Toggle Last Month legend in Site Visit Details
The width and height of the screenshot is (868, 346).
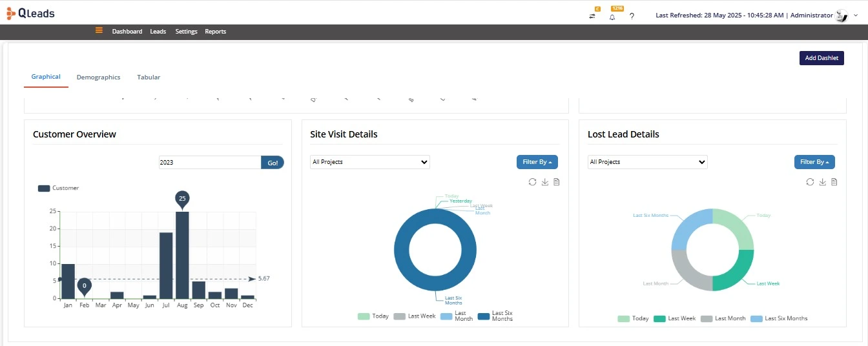pyautogui.click(x=457, y=316)
